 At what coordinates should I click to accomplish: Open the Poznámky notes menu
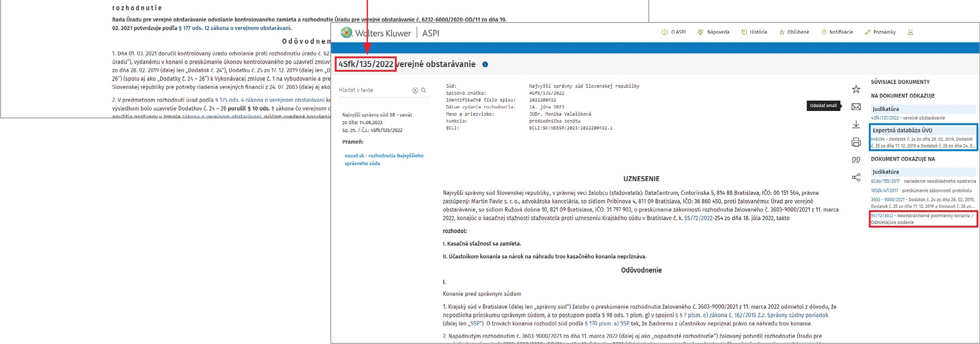point(880,32)
